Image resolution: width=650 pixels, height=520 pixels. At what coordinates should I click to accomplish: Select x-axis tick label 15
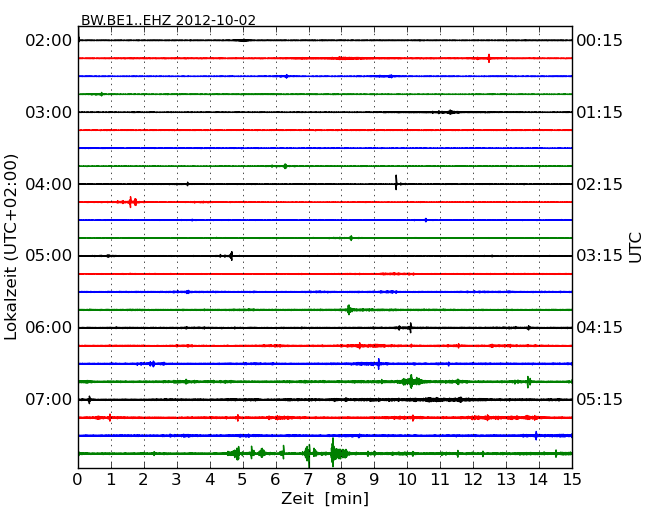click(x=572, y=480)
